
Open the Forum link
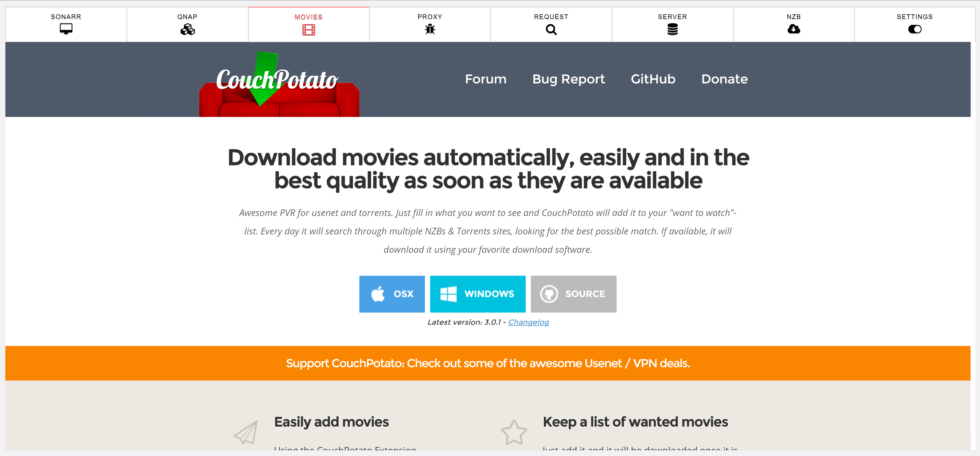486,79
